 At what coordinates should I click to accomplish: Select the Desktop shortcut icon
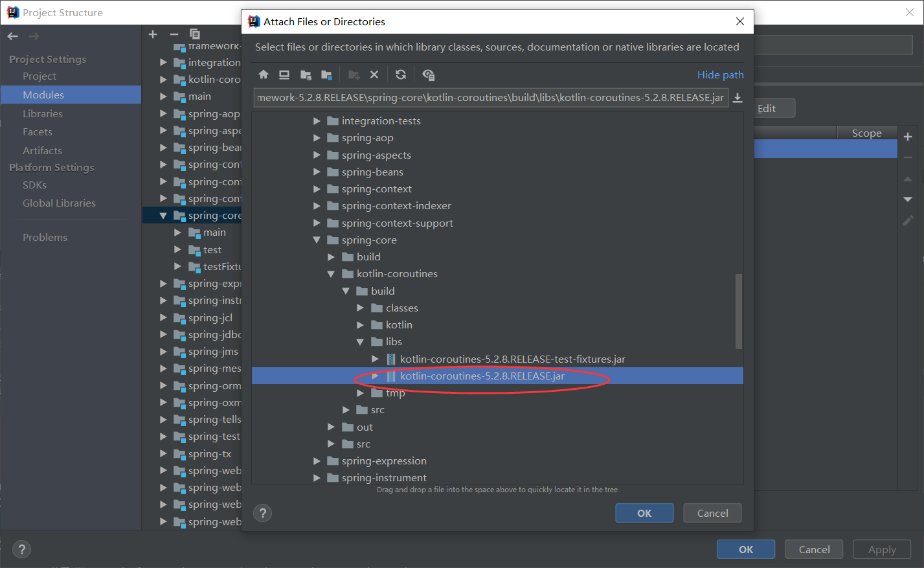click(284, 74)
